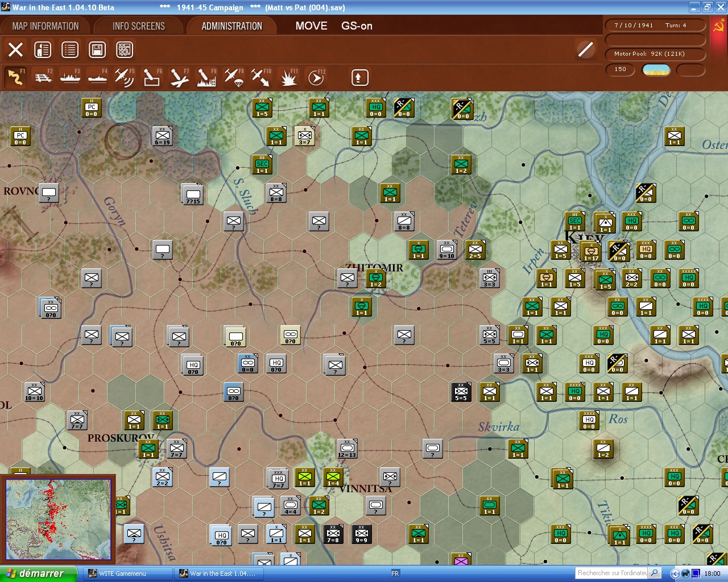This screenshot has width=728, height=582.
Task: Select the German unit labeled 12=13
Action: click(x=348, y=448)
